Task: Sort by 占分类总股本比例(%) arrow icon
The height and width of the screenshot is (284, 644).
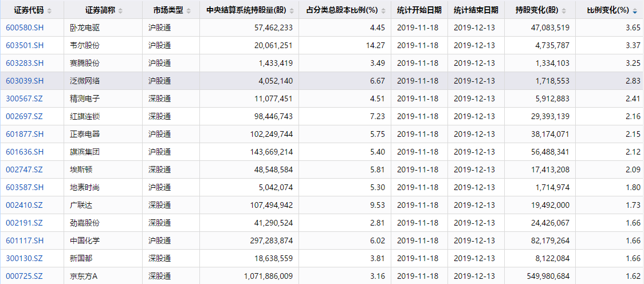Action: coord(383,11)
